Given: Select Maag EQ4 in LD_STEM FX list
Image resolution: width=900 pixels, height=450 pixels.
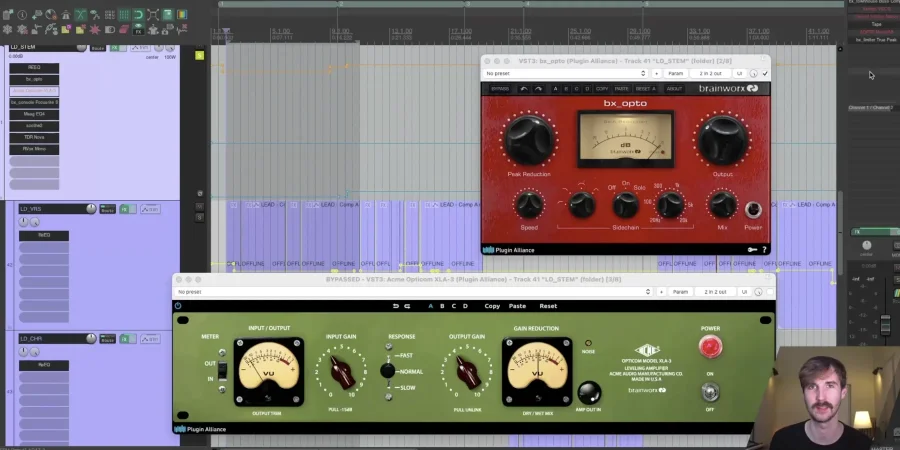Looking at the screenshot, I should tap(34, 114).
